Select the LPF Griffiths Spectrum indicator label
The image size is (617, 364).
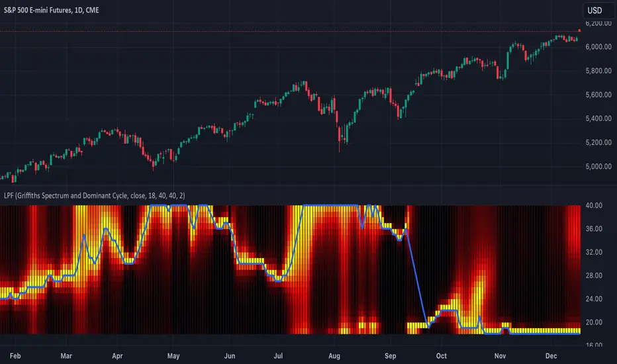(95, 196)
